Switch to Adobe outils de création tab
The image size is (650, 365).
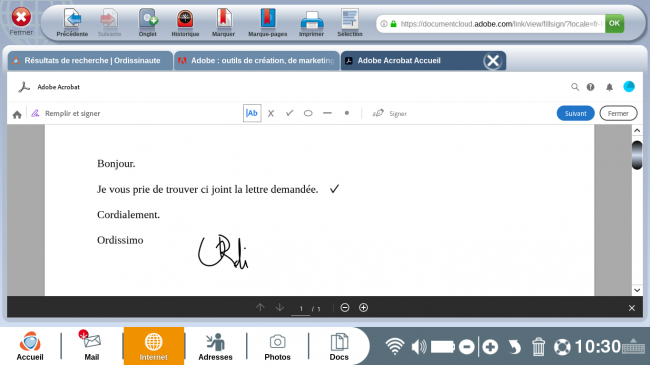(257, 61)
